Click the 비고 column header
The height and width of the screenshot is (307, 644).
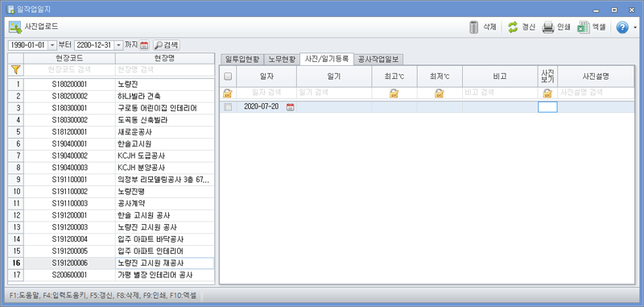coord(500,76)
